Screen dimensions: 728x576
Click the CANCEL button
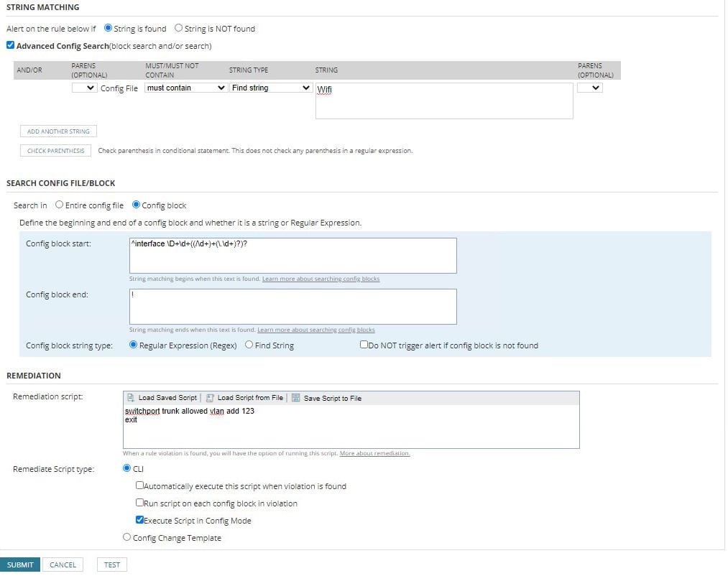tap(63, 565)
